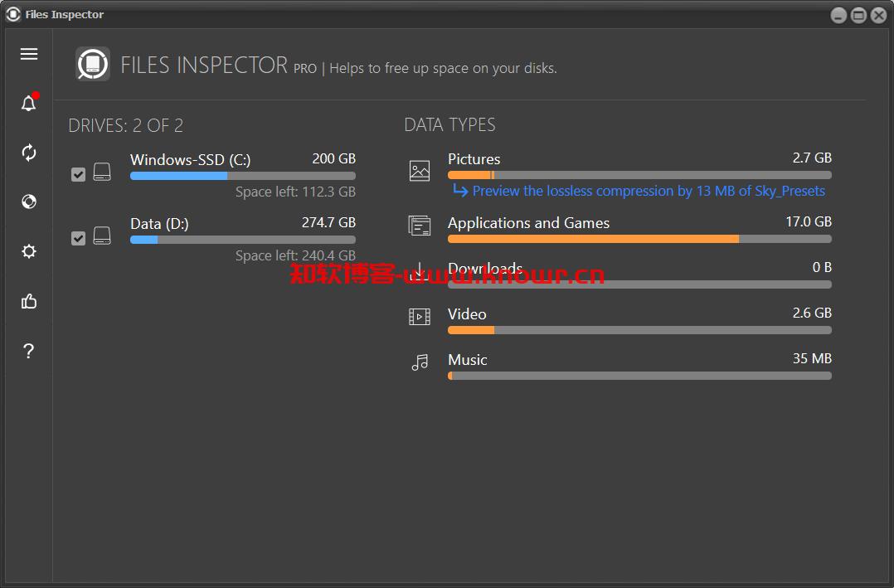This screenshot has height=588, width=894.
Task: Click Space left: 240.4 GB text
Action: [295, 255]
